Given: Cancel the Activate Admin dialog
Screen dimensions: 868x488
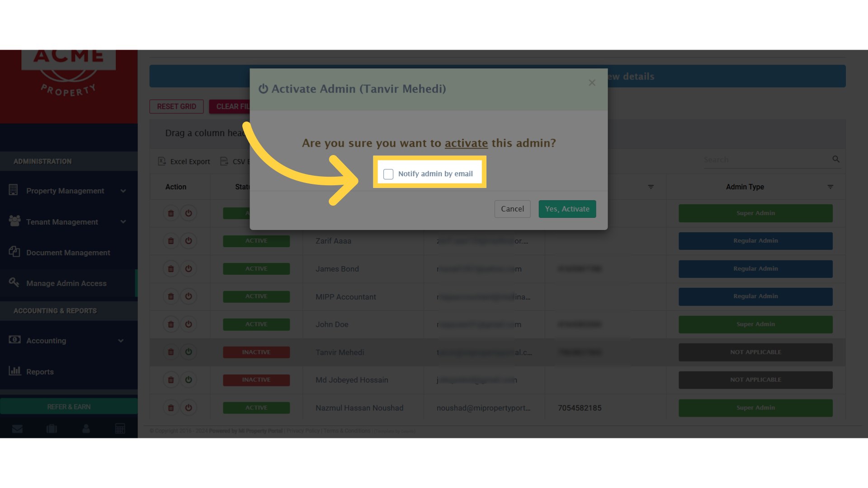Looking at the screenshot, I should 512,209.
